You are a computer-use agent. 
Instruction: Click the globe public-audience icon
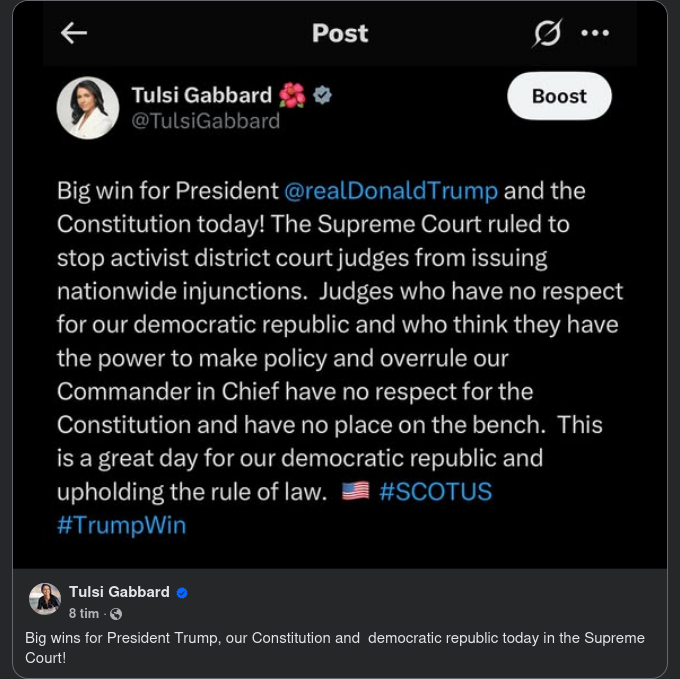(116, 613)
